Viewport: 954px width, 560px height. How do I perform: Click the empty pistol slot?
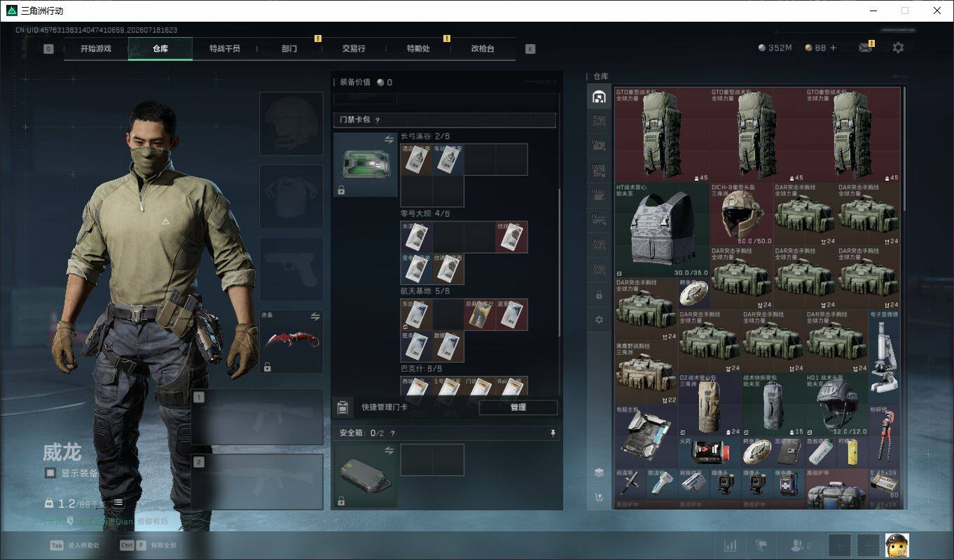(291, 269)
